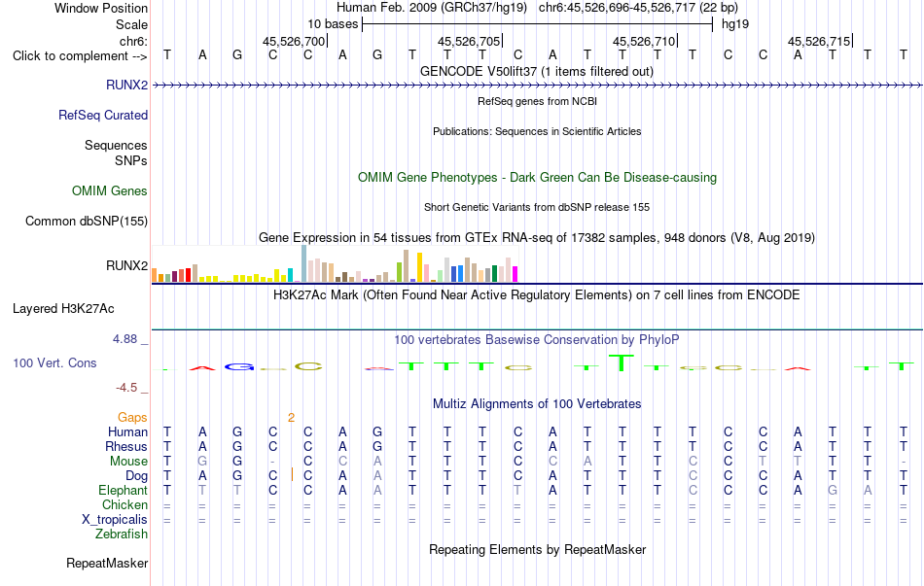This screenshot has width=924, height=586.
Task: Open the RUNX2 GENCODE gene track label
Action: [x=126, y=85]
